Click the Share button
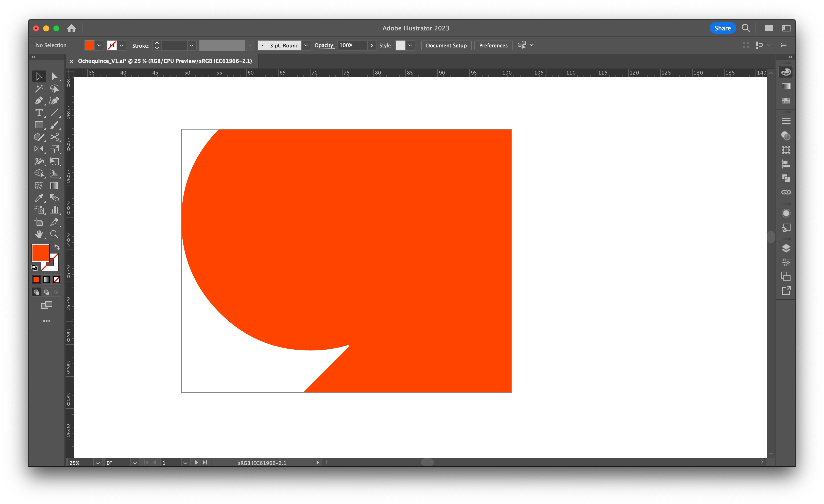 (722, 28)
